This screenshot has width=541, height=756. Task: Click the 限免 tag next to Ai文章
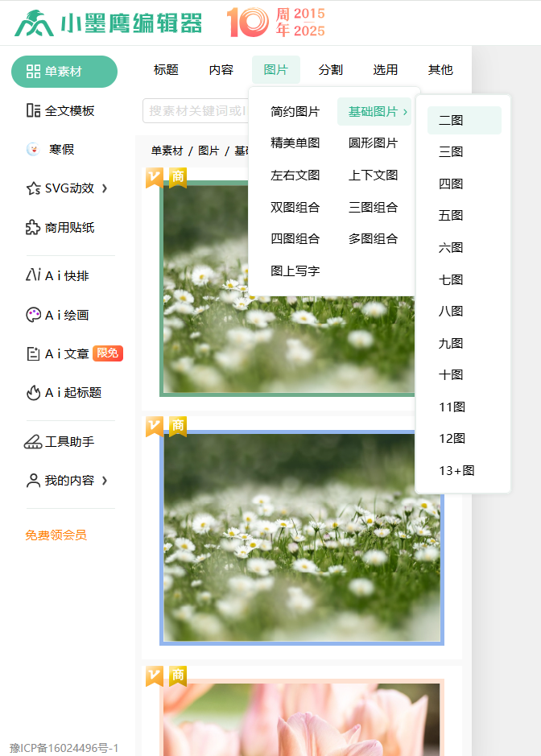[x=108, y=353]
